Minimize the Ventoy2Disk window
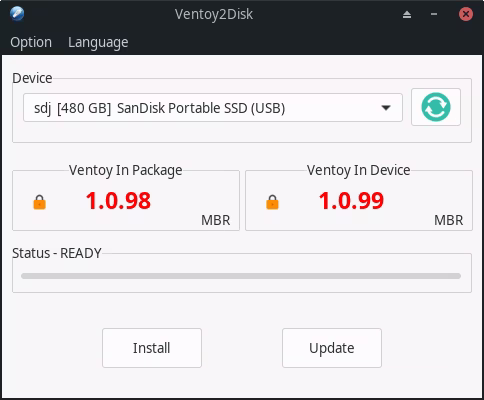The width and height of the screenshot is (484, 400). [434, 14]
